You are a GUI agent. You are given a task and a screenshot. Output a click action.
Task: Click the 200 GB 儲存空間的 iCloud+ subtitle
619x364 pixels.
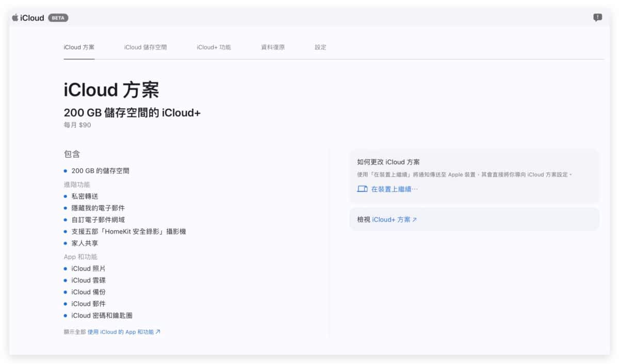click(x=132, y=113)
